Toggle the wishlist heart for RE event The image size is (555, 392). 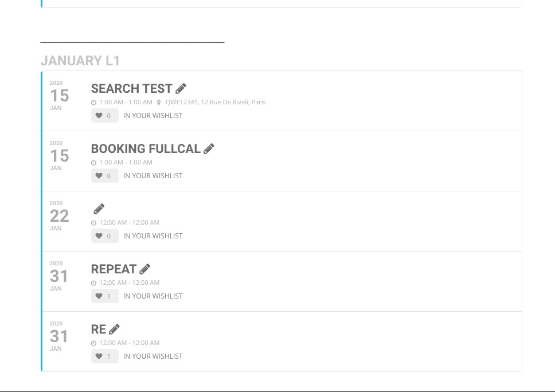pos(99,356)
